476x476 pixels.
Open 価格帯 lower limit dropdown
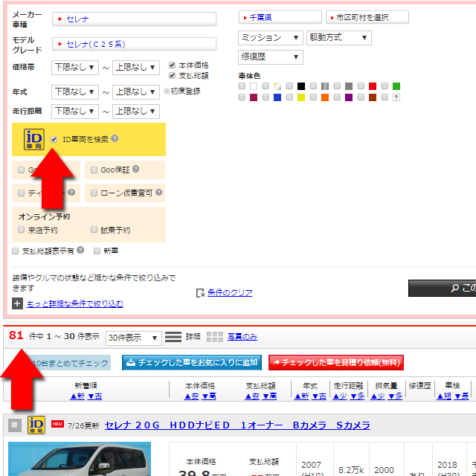(75, 68)
